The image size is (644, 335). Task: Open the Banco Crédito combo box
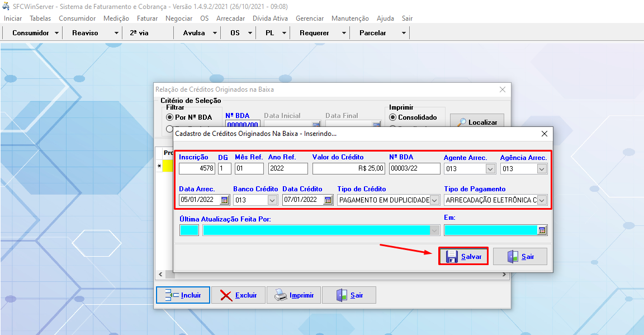click(x=273, y=200)
